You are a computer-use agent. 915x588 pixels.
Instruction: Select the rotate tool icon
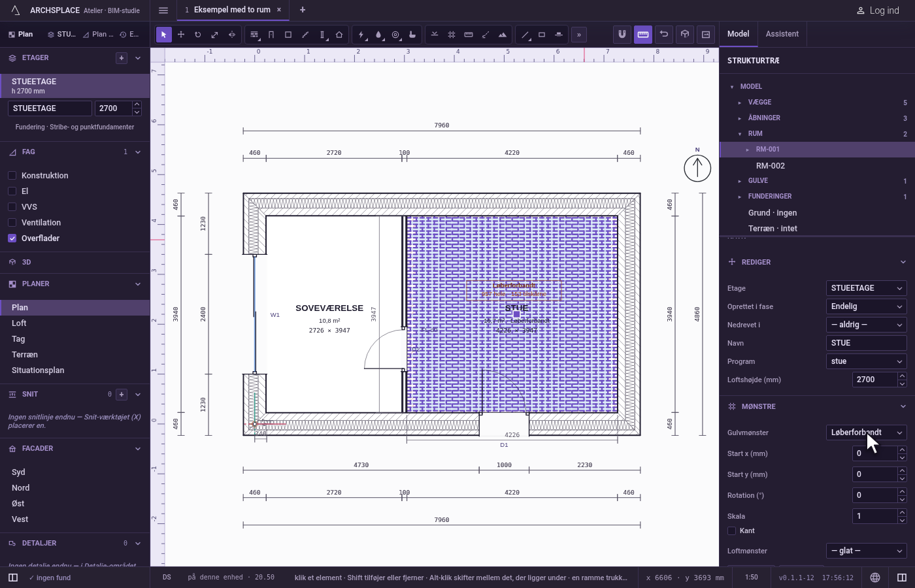pos(197,35)
